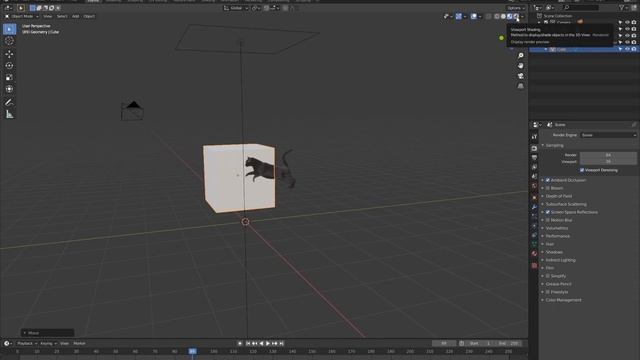Viewport: 640px width, 360px height.
Task: Open the timeline Marker menu
Action: point(80,344)
